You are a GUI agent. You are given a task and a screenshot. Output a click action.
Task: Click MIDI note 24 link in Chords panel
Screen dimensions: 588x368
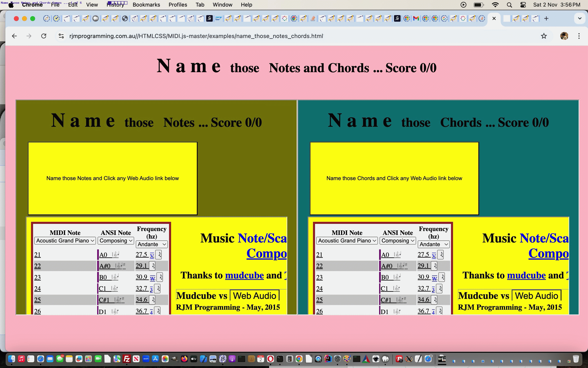point(319,288)
